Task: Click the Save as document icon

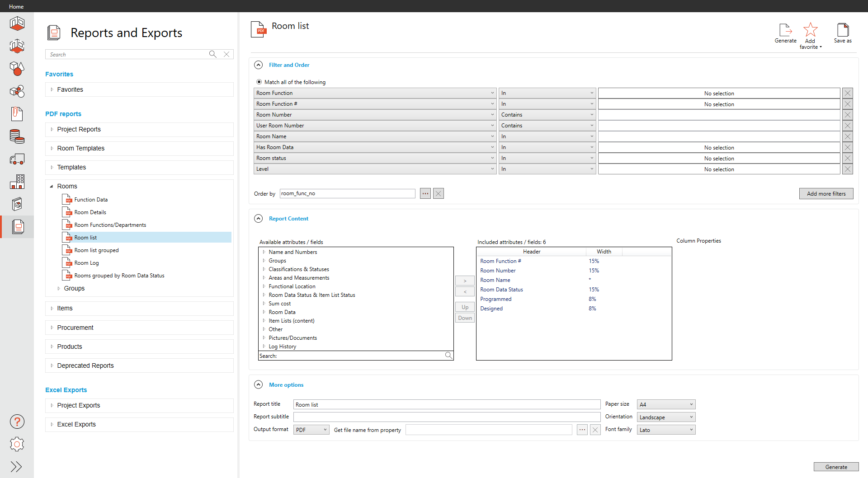Action: pos(843,30)
